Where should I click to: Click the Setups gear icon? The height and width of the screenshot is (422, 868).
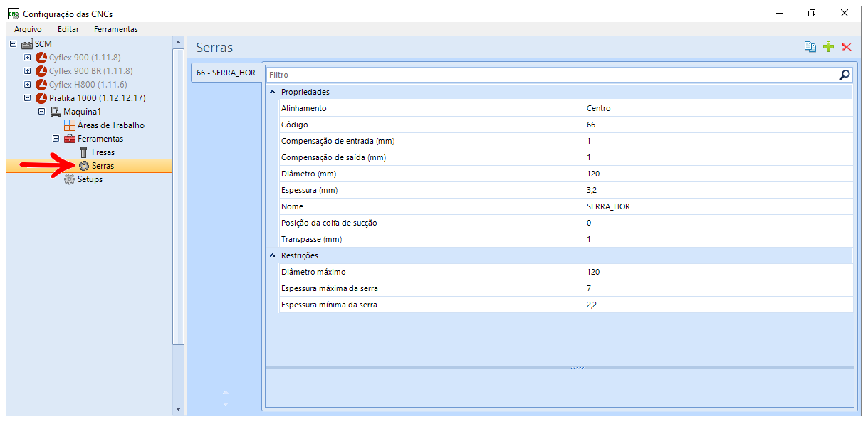click(70, 179)
